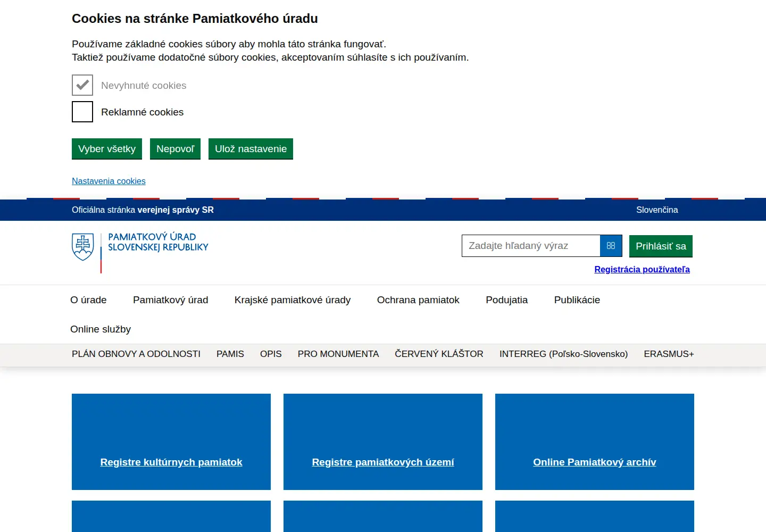
Task: Save settings with Ulož nastavenie
Action: [x=251, y=149]
